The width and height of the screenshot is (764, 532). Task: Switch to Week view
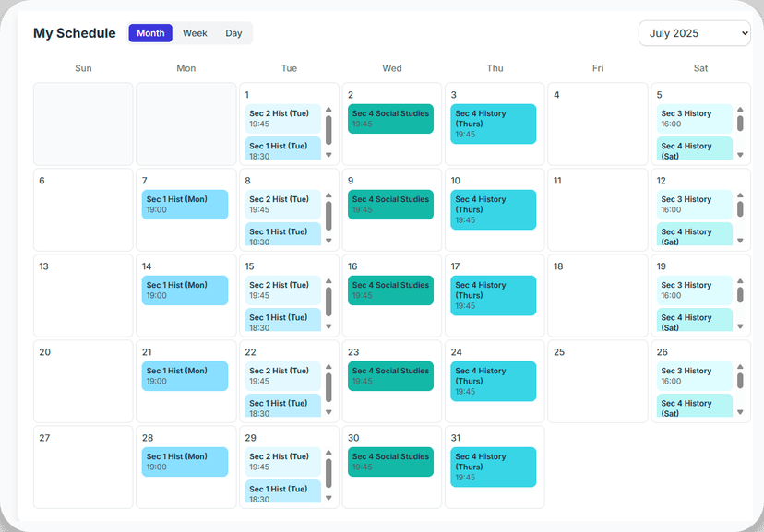195,33
